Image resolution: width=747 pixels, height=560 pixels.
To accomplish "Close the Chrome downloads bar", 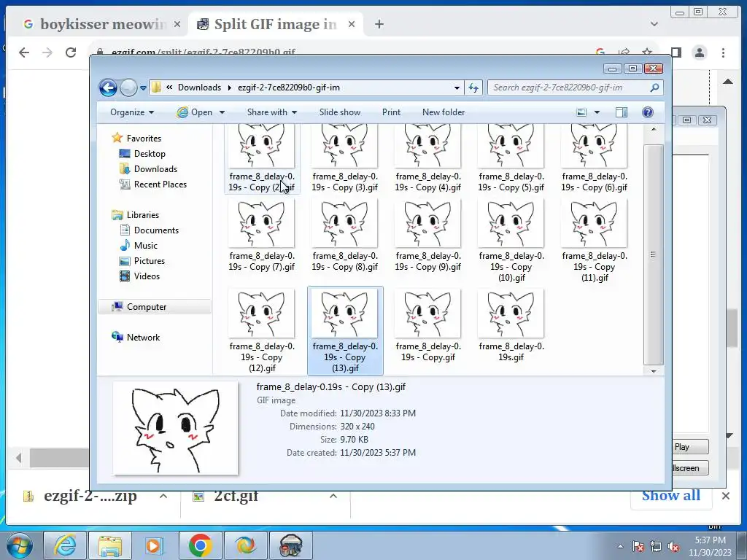I will pos(726,496).
